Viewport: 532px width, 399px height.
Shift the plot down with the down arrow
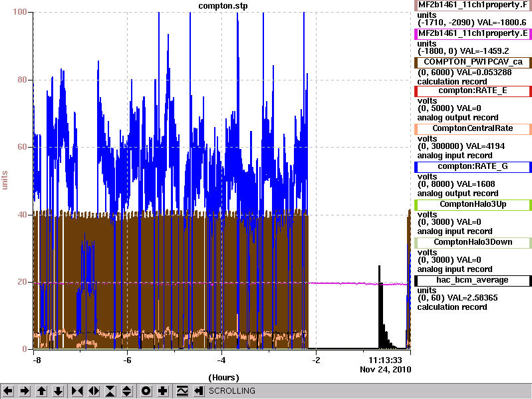59,391
